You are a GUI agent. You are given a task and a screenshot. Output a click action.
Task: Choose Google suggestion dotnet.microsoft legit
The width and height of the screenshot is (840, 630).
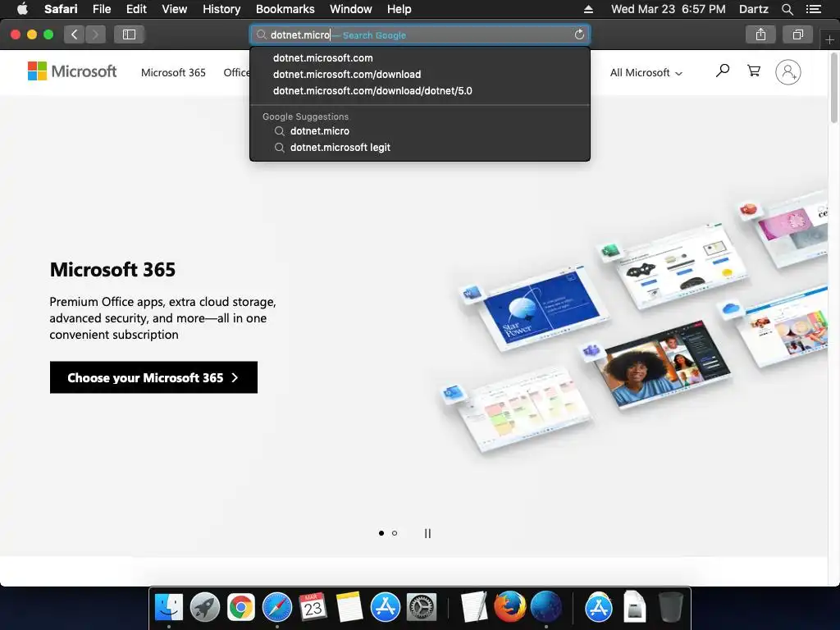click(x=420, y=148)
